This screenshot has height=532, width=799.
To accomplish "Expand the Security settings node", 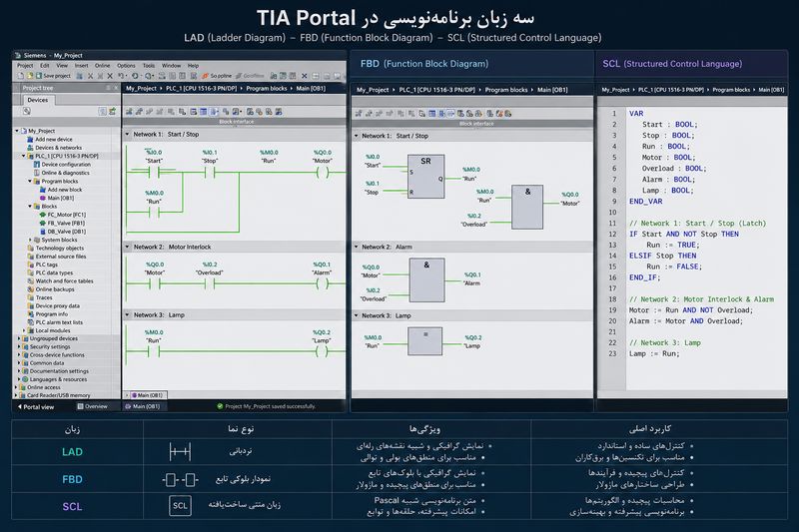I will (x=19, y=346).
